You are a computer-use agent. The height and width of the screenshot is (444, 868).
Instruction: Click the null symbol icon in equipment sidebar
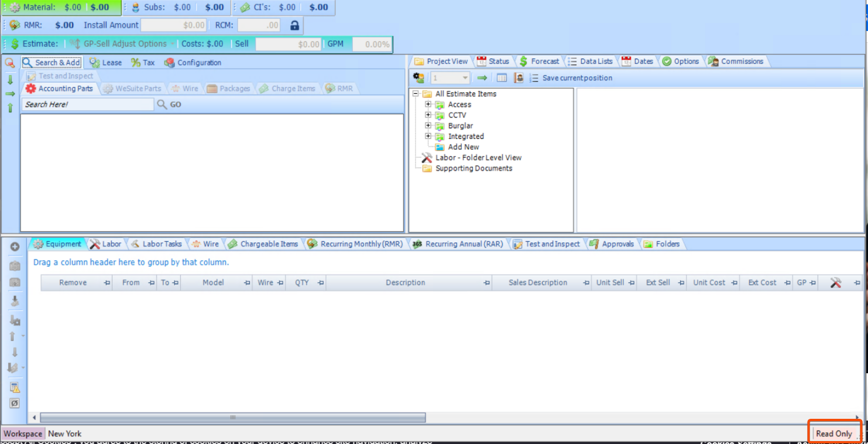point(15,403)
